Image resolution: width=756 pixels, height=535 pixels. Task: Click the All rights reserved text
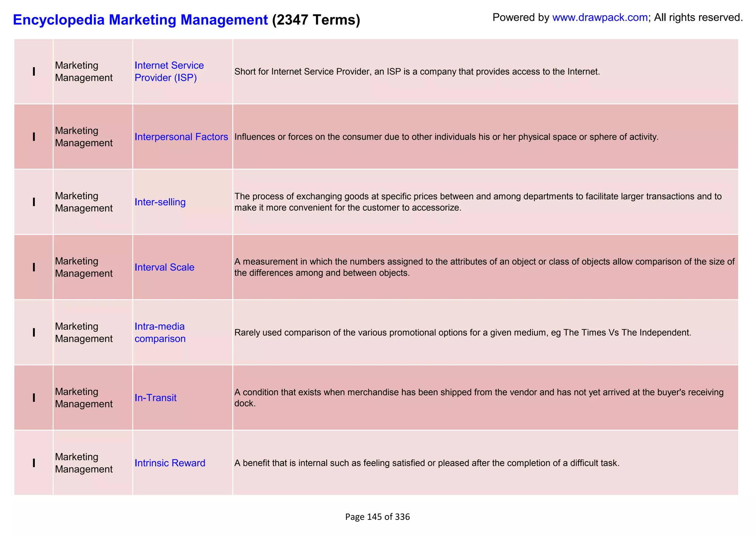coord(698,17)
